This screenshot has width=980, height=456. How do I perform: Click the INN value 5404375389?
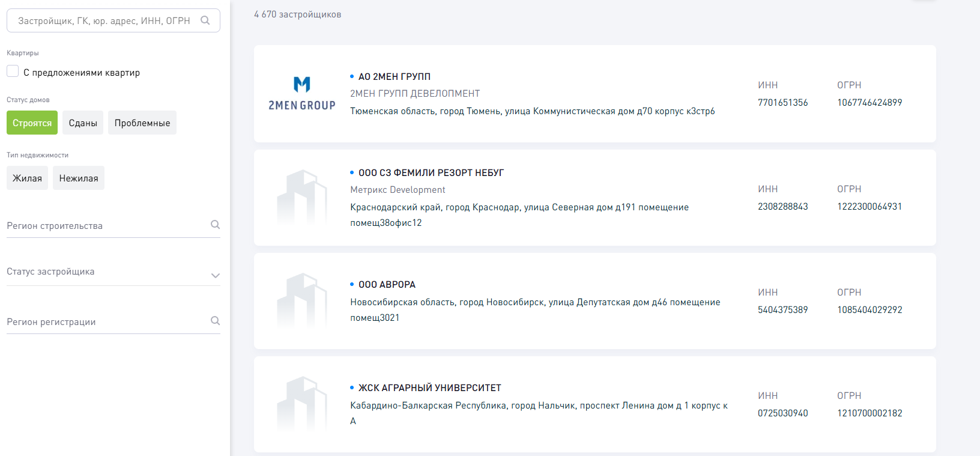tap(783, 310)
